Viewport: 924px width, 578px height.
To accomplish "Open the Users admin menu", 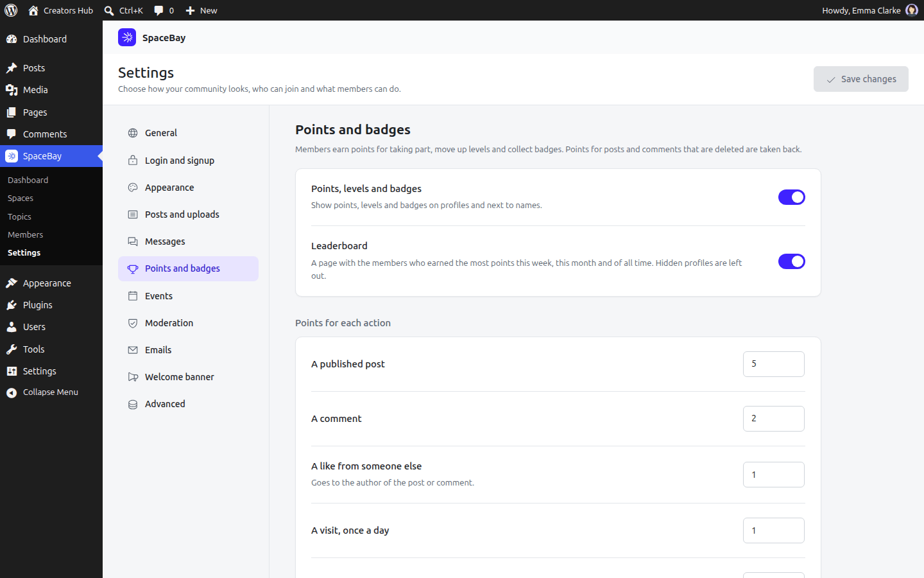I will (51, 327).
